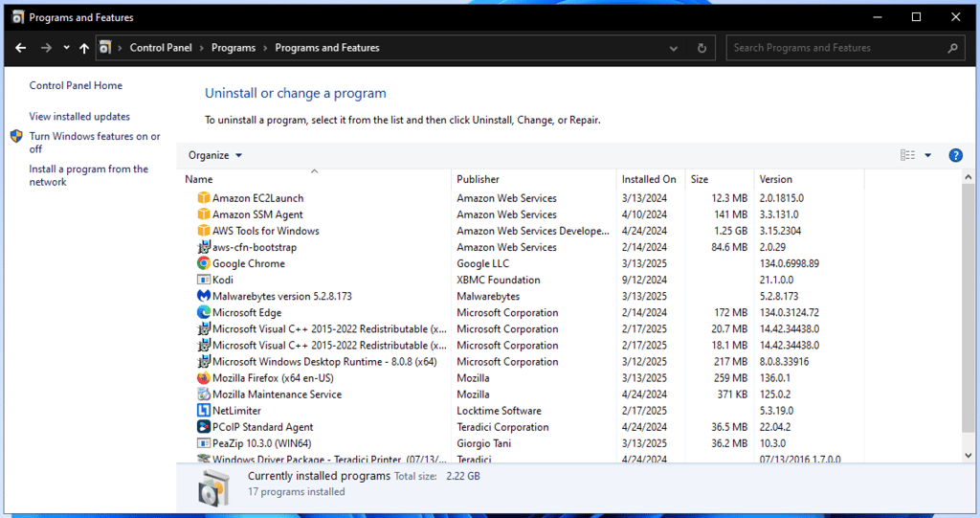This screenshot has height=518, width=980.
Task: Open the view options dropdown arrow
Action: [927, 155]
